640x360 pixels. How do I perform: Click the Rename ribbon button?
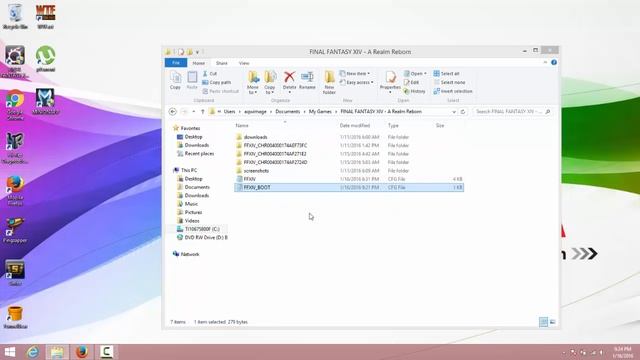point(307,80)
